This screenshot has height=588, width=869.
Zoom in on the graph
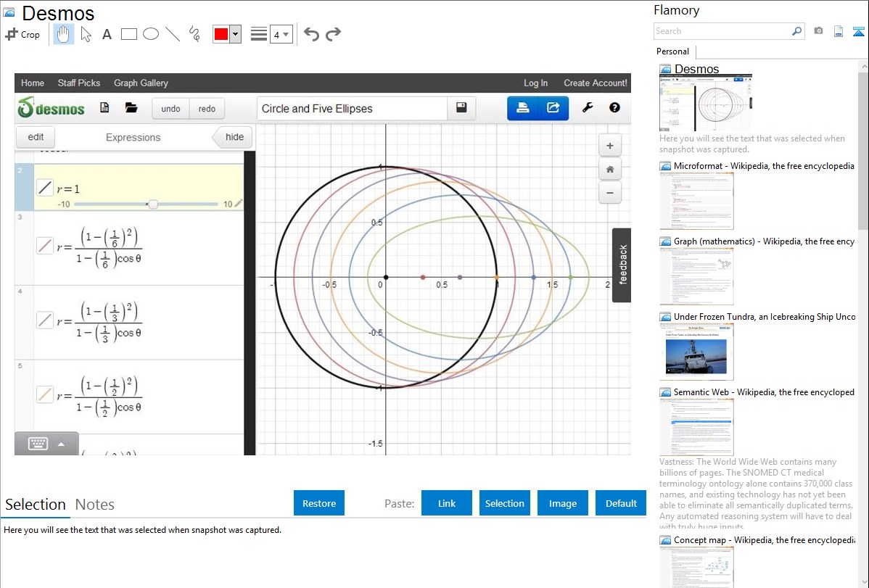coord(609,146)
